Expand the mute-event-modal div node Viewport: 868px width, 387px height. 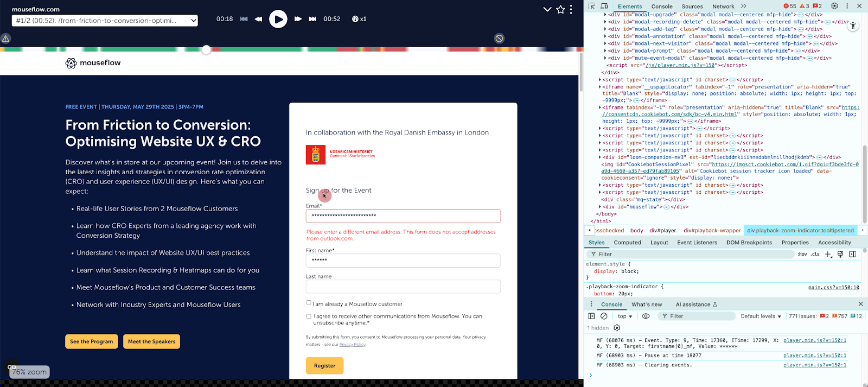click(605, 58)
